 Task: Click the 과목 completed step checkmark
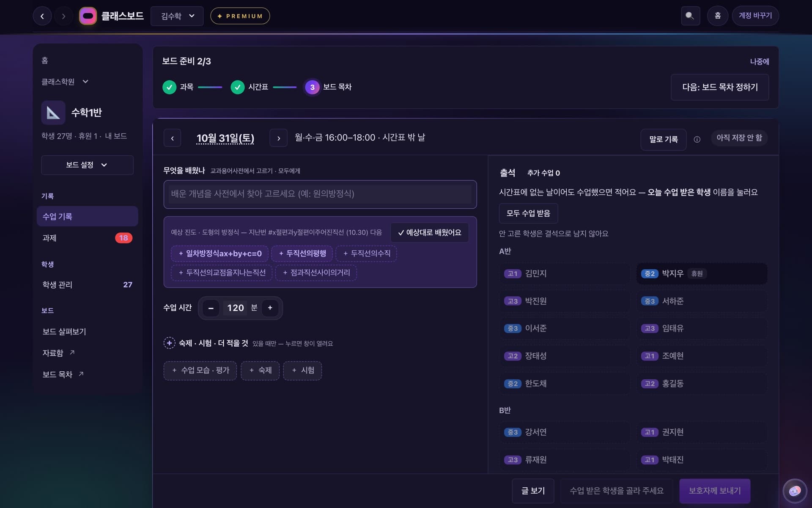click(169, 87)
